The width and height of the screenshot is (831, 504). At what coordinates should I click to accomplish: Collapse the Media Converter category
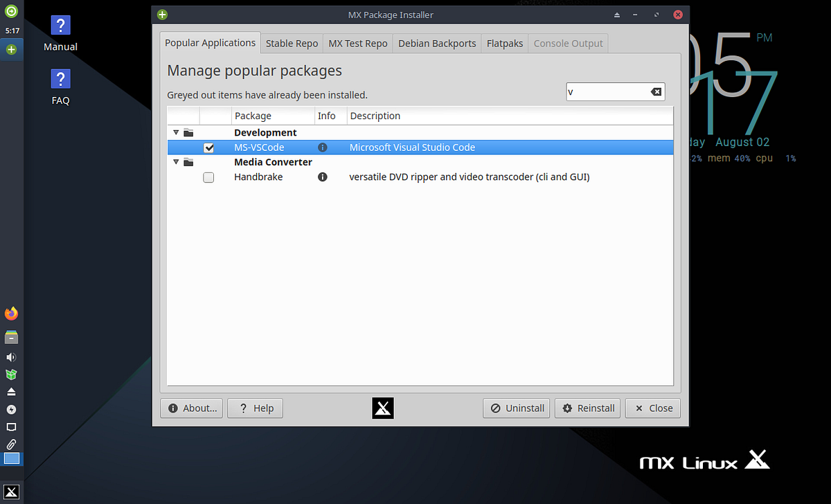[176, 162]
